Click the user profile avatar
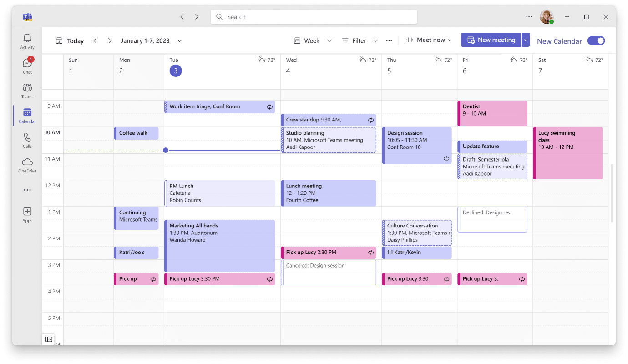 click(x=546, y=17)
